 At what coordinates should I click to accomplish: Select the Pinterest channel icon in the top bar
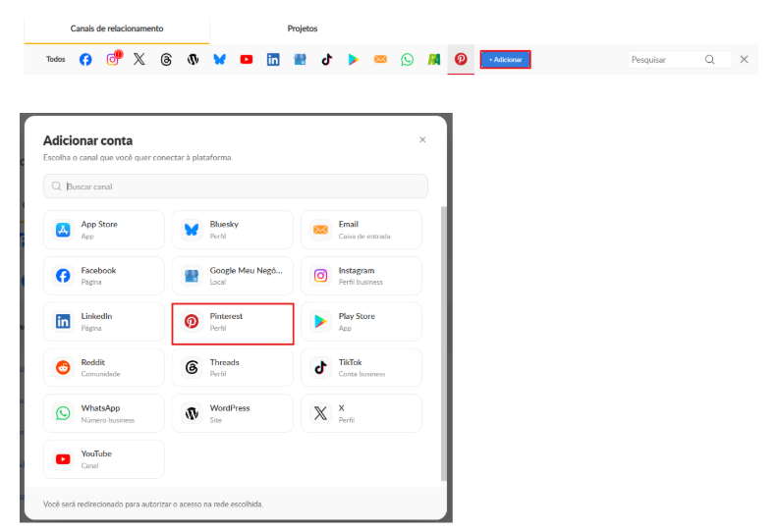tap(461, 60)
